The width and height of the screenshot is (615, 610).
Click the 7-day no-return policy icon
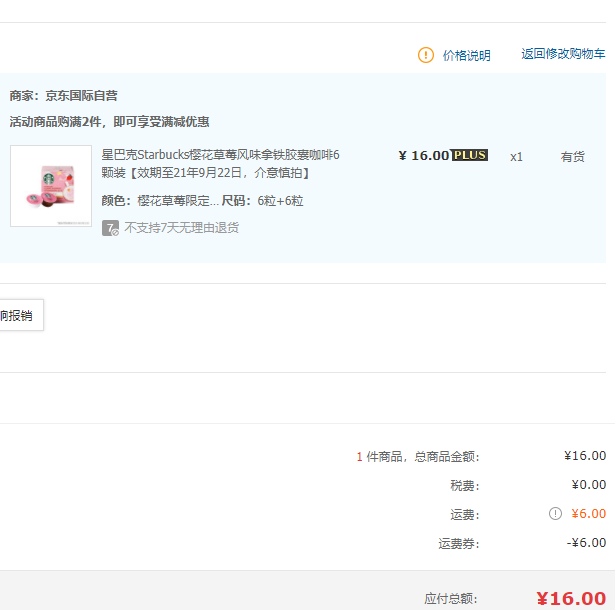pos(110,228)
